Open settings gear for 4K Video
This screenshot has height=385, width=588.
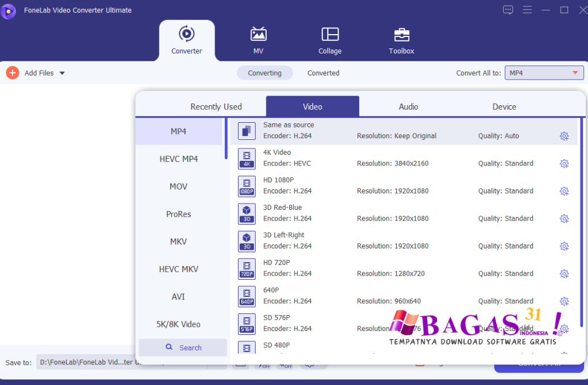[x=564, y=164]
